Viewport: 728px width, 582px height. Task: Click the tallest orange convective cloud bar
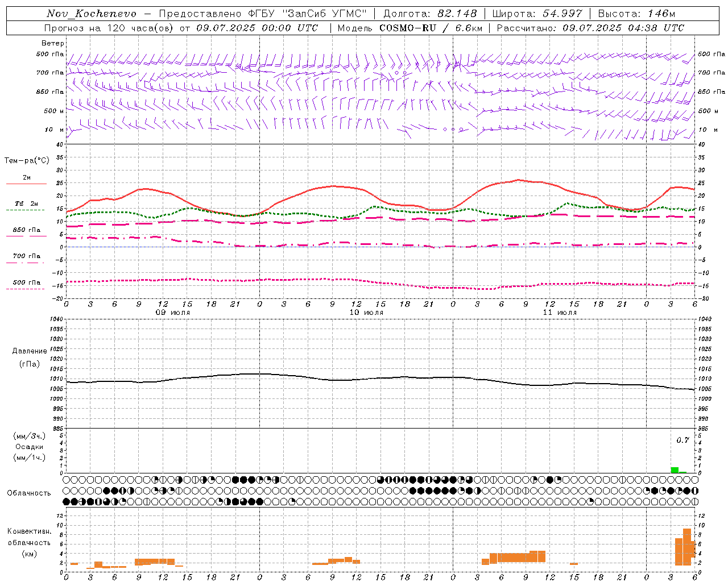(687, 547)
